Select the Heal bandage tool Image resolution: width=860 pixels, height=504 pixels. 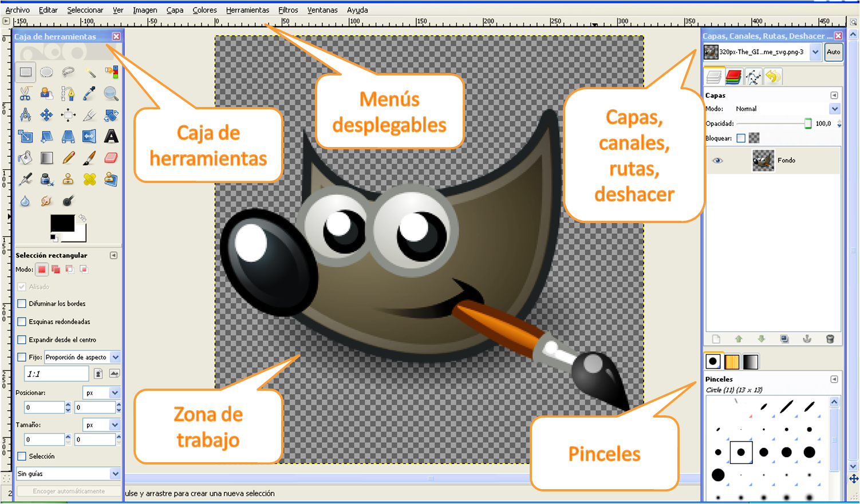point(90,179)
